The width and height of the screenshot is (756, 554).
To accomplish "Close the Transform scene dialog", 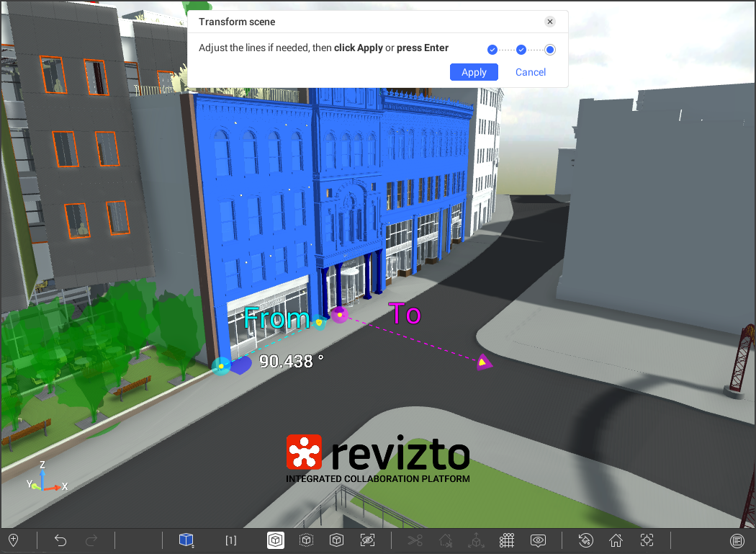I will click(550, 22).
